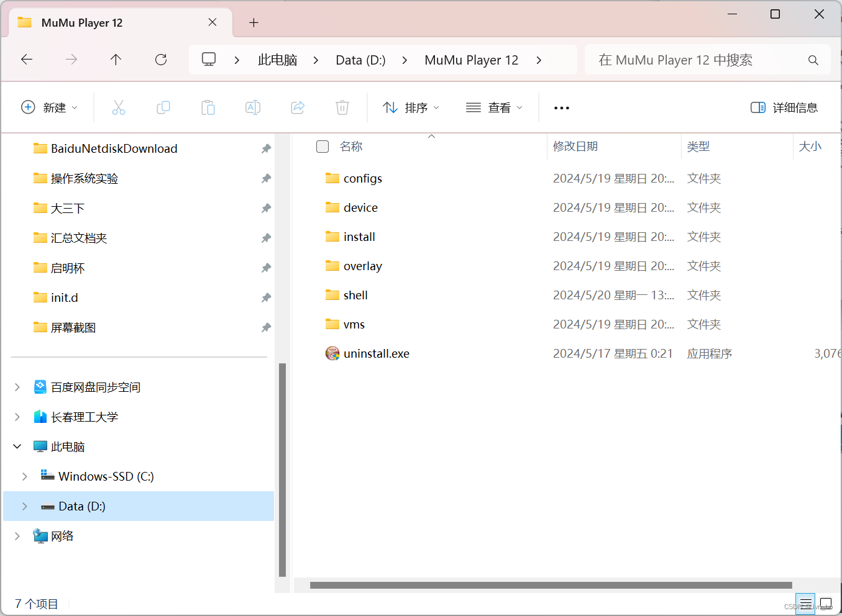This screenshot has width=842, height=616.
Task: Click the Share icon in the toolbar
Action: (x=298, y=107)
